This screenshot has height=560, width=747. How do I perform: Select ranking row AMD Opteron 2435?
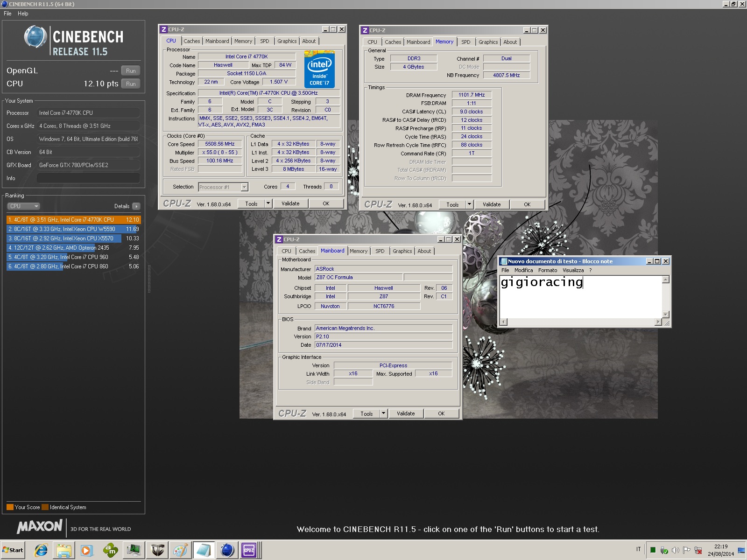pos(73,248)
